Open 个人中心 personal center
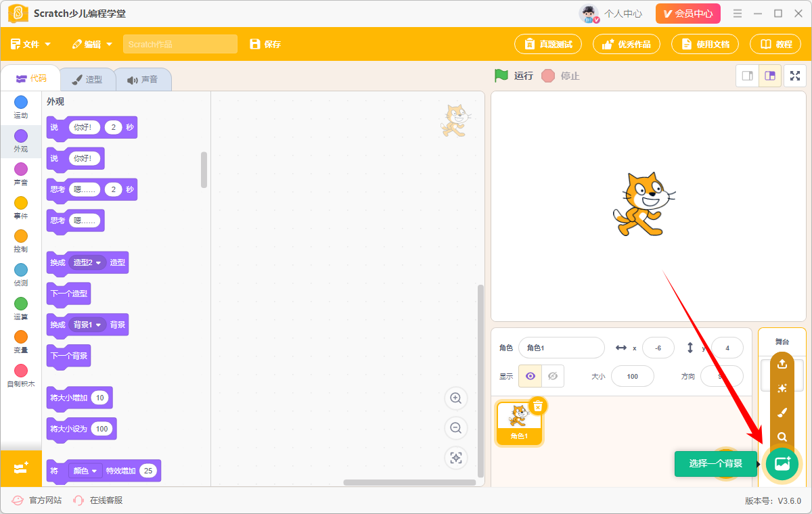Screen dimensions: 812x514 click(x=623, y=14)
